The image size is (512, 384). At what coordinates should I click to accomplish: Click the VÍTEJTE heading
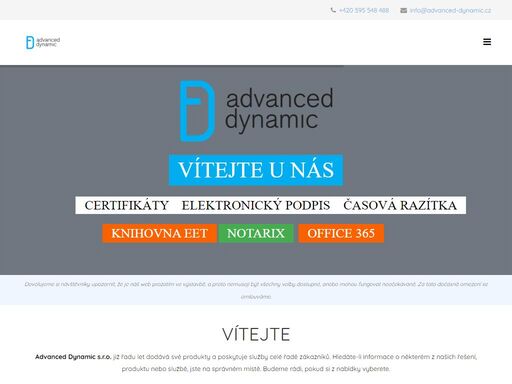pyautogui.click(x=256, y=334)
